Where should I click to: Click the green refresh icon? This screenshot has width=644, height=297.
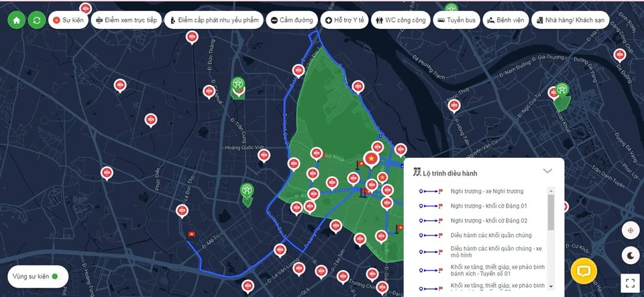[37, 20]
